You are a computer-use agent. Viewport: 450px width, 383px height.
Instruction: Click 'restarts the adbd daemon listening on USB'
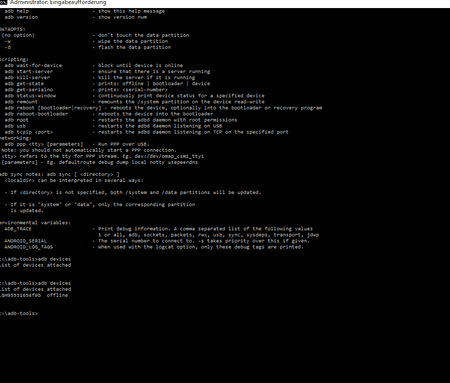click(x=160, y=126)
